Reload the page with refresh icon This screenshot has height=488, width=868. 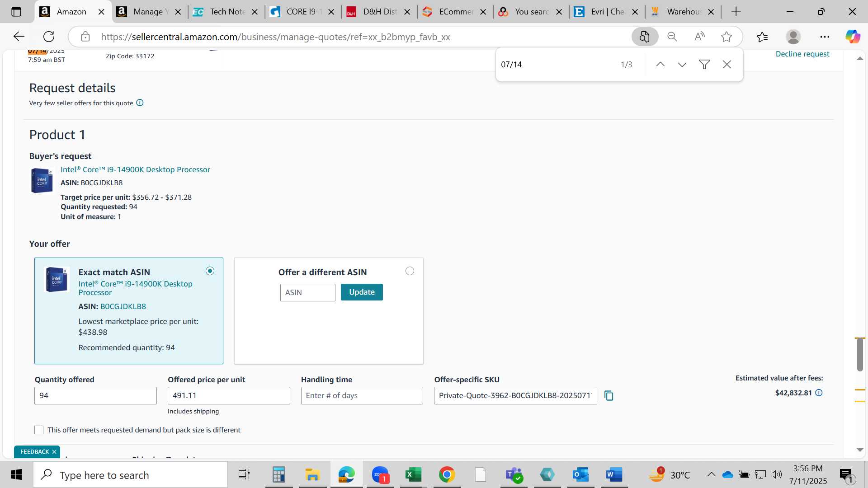tap(49, 37)
